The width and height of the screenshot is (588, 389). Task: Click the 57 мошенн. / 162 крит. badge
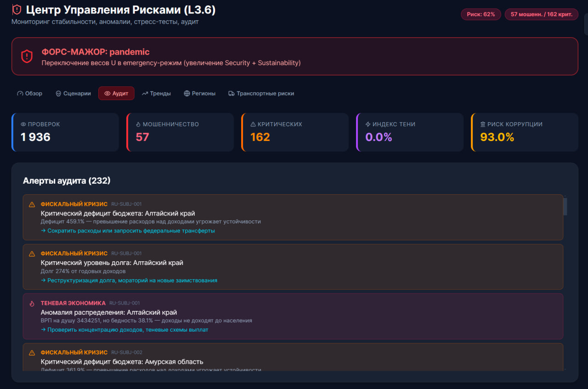click(541, 14)
